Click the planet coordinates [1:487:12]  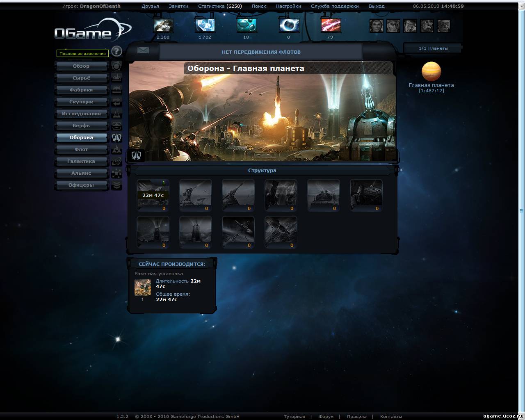pyautogui.click(x=431, y=91)
